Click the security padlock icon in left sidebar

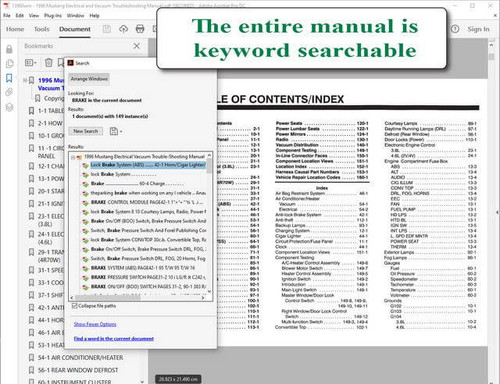9,49
